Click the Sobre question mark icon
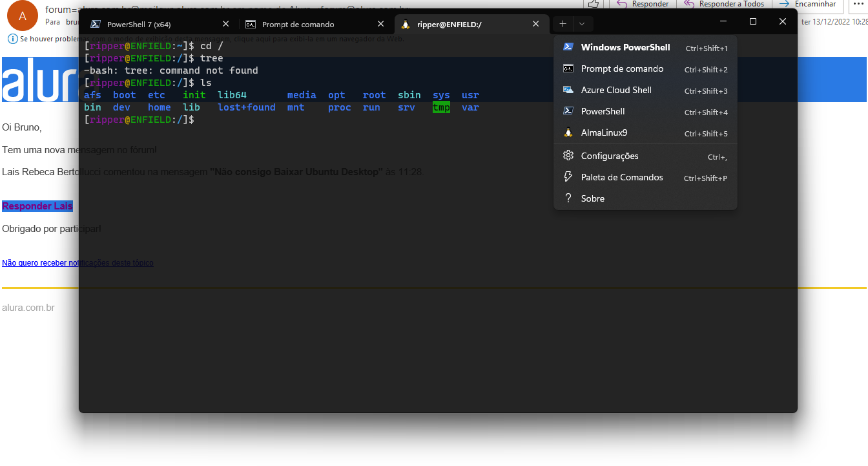Viewport: 868px width, 466px height. click(x=568, y=198)
